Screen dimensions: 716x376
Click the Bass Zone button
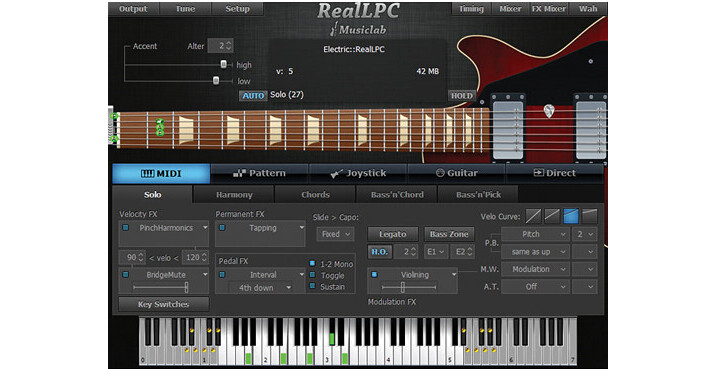click(449, 234)
